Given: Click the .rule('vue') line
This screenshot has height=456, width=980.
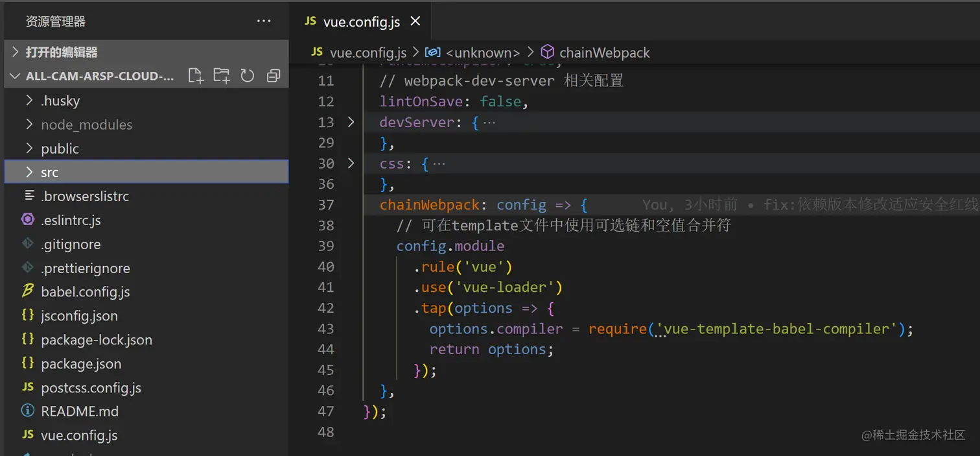Looking at the screenshot, I should coord(463,267).
